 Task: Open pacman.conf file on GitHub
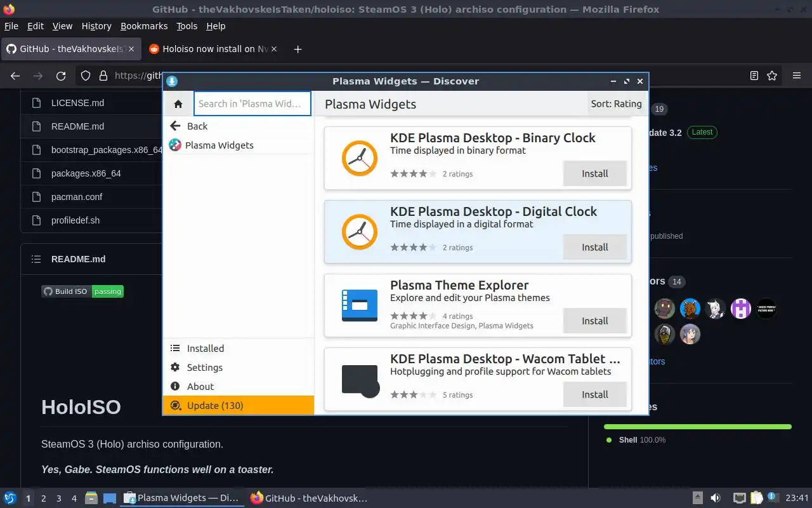pyautogui.click(x=77, y=197)
